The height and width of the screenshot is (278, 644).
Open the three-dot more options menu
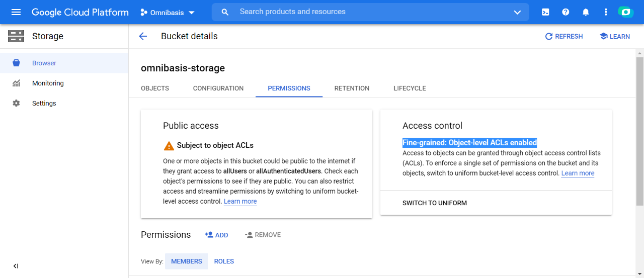point(606,12)
